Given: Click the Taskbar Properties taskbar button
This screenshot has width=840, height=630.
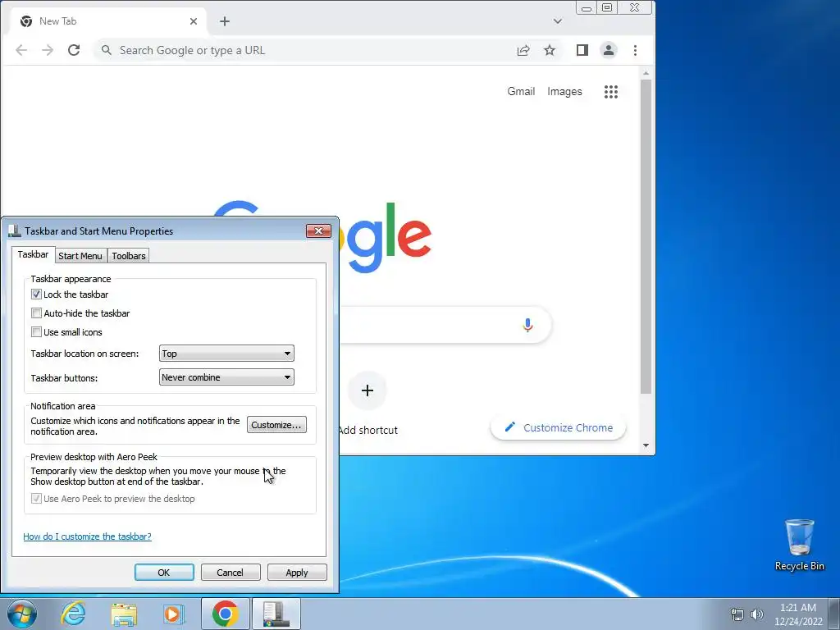Looking at the screenshot, I should [x=276, y=614].
